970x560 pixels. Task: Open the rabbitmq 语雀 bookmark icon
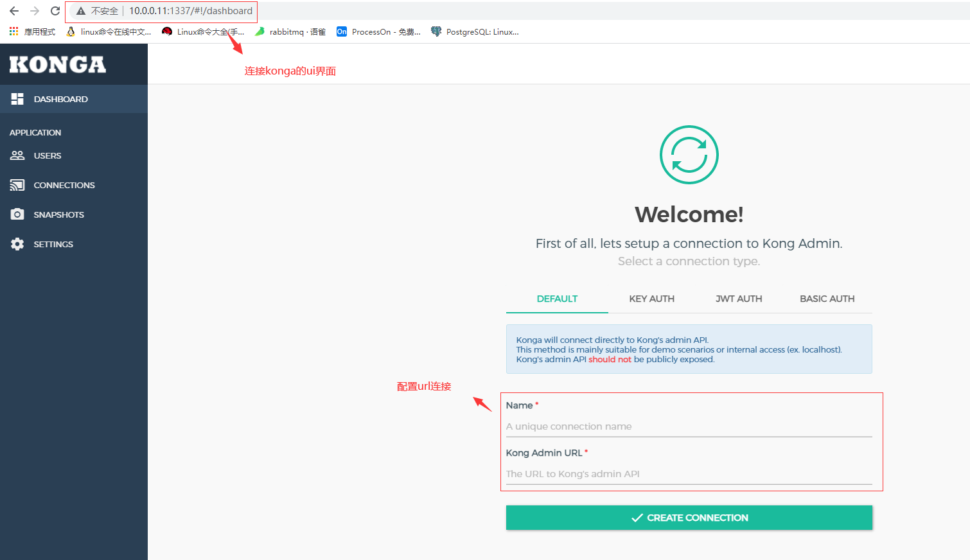tap(260, 31)
